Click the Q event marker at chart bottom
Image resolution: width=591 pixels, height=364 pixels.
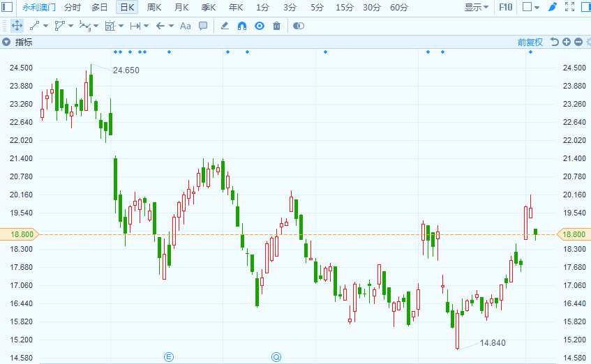coord(276,357)
